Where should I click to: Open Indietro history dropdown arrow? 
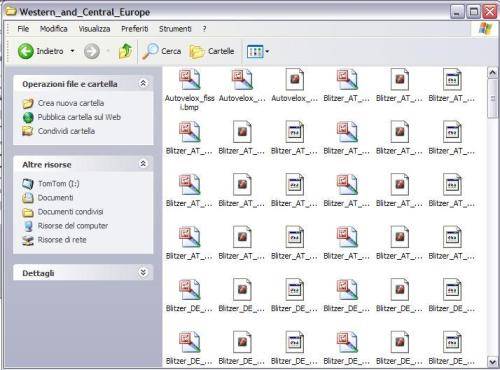coord(72,51)
